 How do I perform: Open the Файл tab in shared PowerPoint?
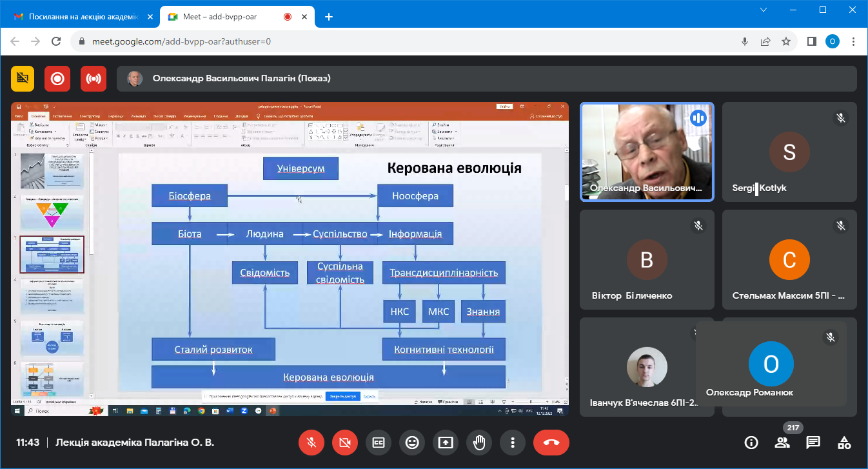[x=19, y=116]
